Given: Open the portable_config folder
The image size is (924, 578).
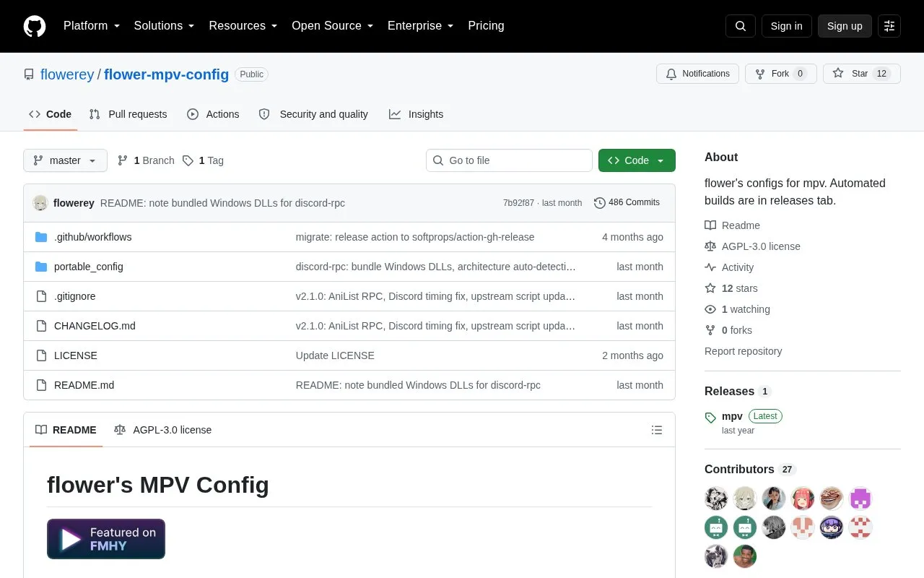Looking at the screenshot, I should click(88, 267).
